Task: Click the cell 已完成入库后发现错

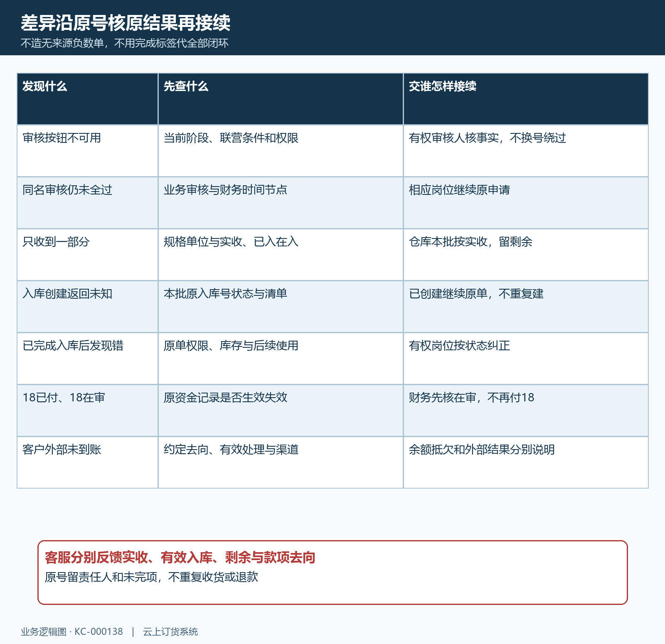Action: point(87,359)
